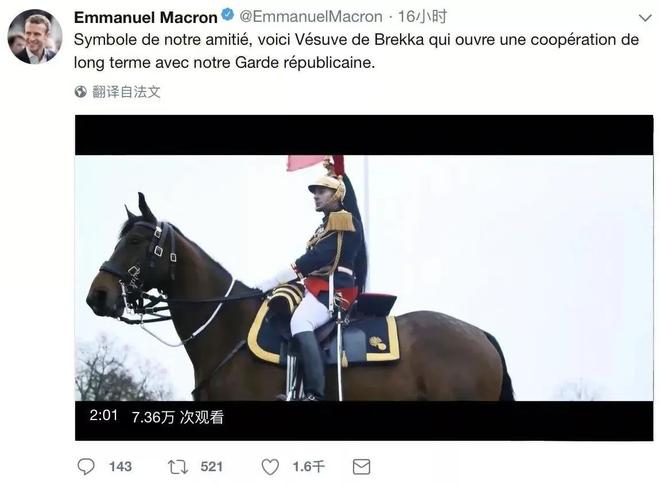
Task: Click the 2:01 video duration label
Action: click(104, 416)
